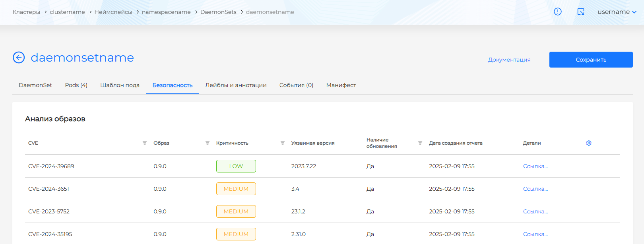Expand the username dropdown menu
Screen dimensions: 644x244
(x=617, y=12)
